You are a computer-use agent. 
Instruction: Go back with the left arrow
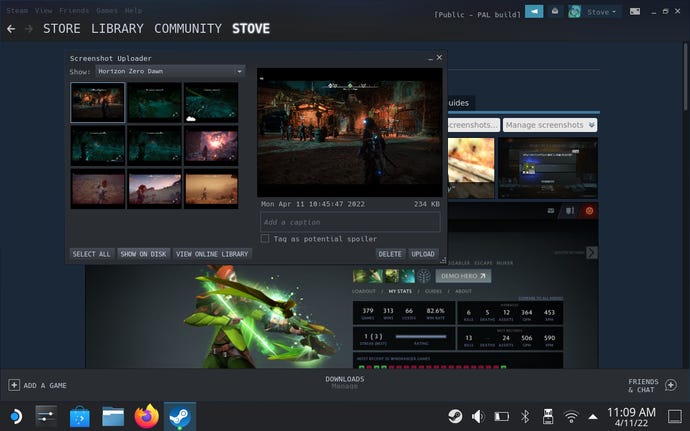[11, 29]
